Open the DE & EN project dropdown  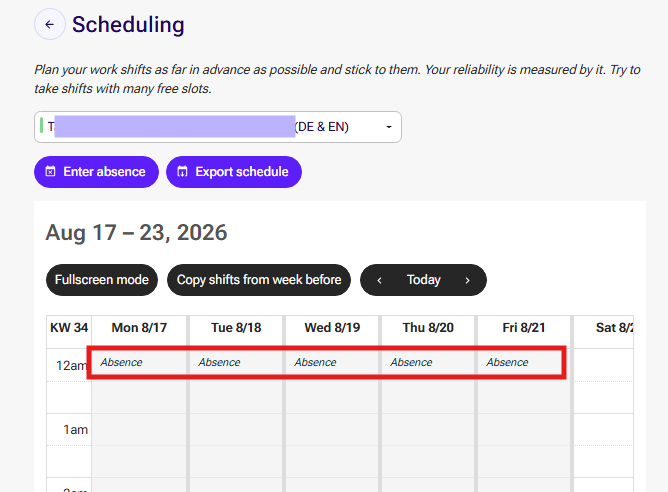pos(218,127)
